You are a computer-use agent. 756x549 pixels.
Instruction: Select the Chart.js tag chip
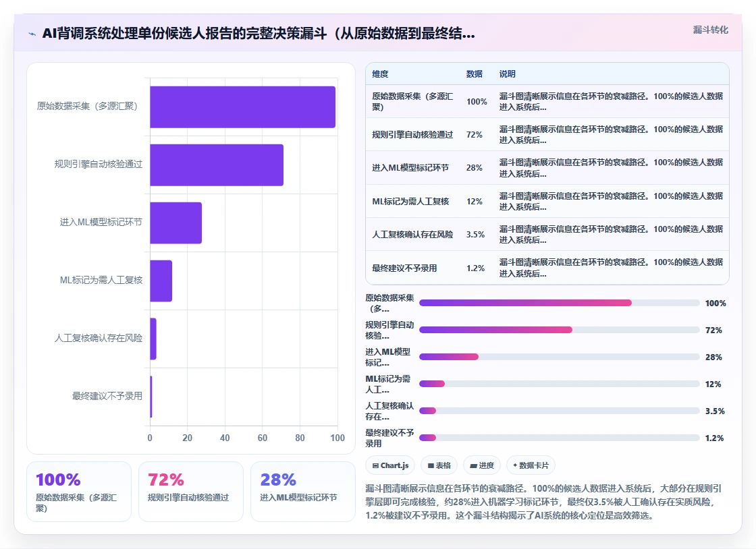click(x=390, y=465)
